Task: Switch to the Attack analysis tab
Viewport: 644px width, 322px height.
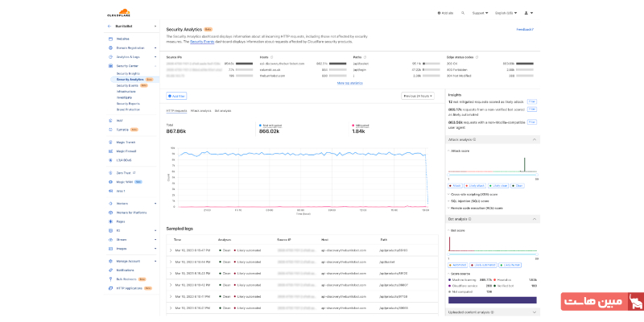Action: point(200,111)
